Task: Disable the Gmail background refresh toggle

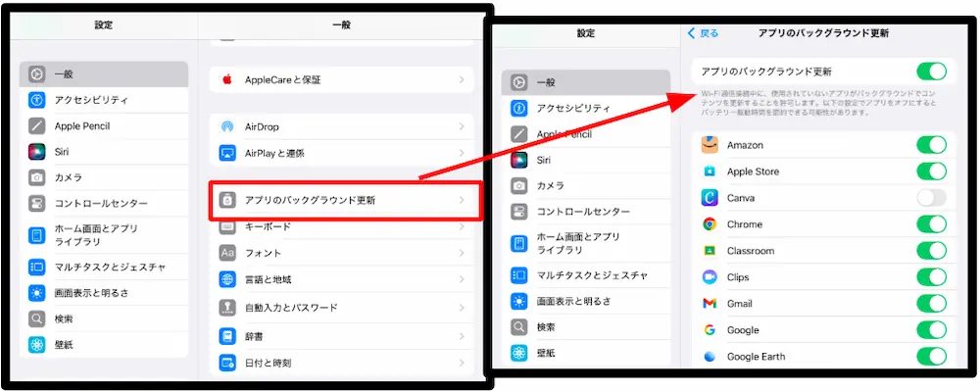Action: [x=932, y=304]
